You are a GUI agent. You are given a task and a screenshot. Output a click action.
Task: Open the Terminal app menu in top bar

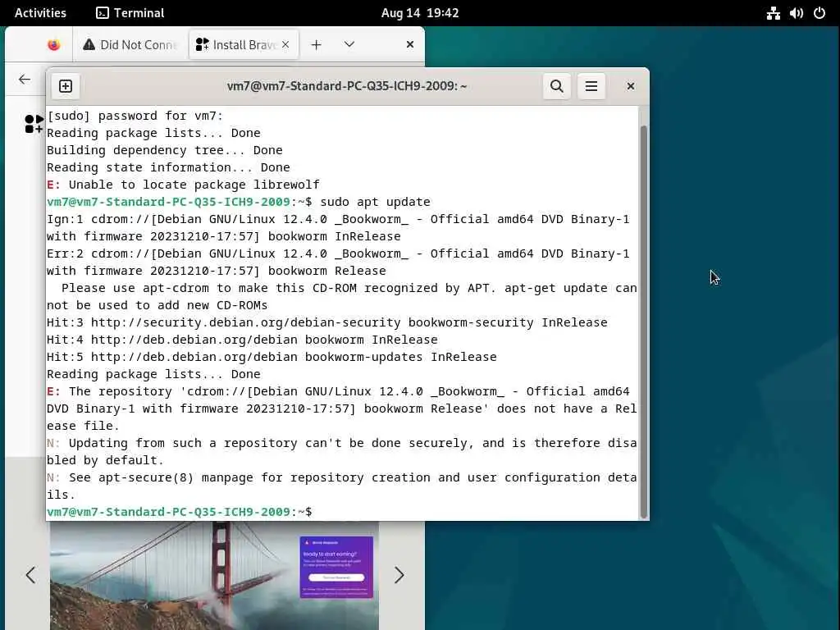[x=130, y=13]
